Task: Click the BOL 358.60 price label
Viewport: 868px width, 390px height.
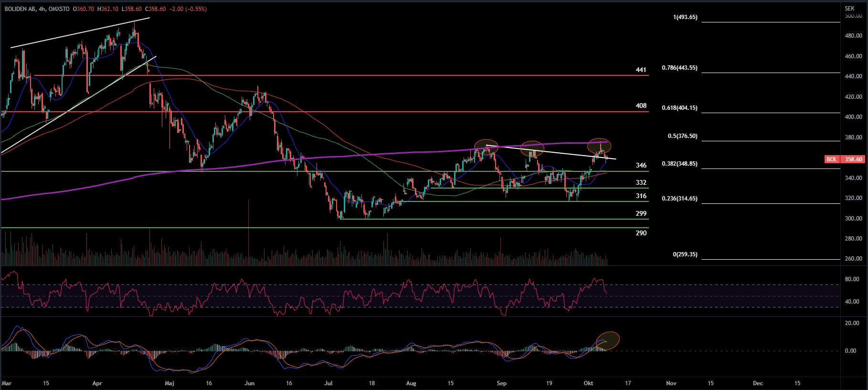Action: click(844, 159)
